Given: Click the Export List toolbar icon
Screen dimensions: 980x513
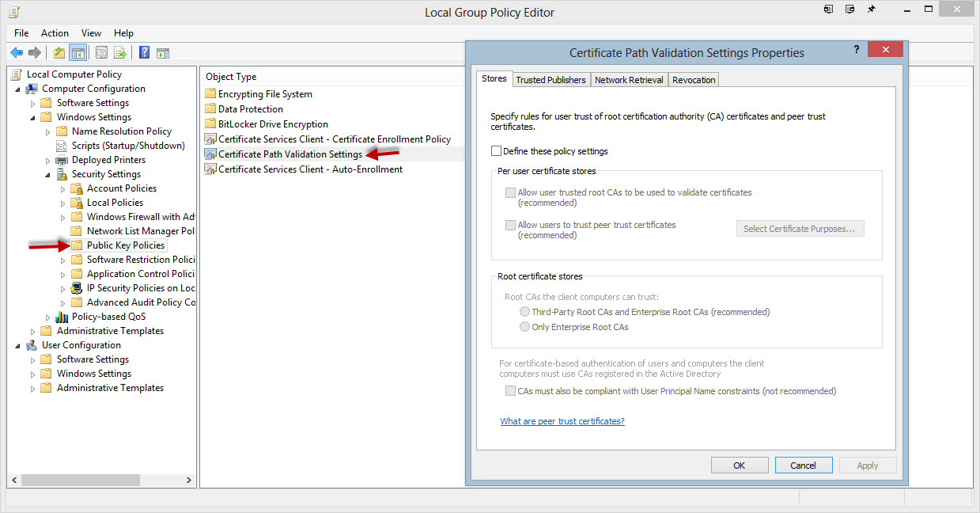Looking at the screenshot, I should 120,53.
